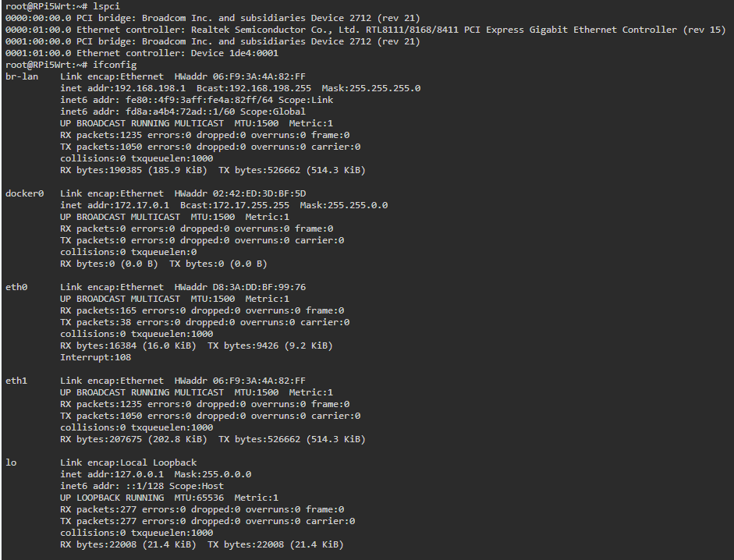Click the docker0 Mask:255.255.0.0 text

coord(343,206)
